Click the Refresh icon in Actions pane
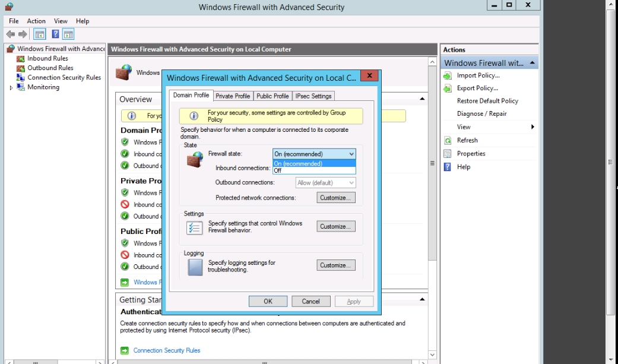 pos(448,140)
